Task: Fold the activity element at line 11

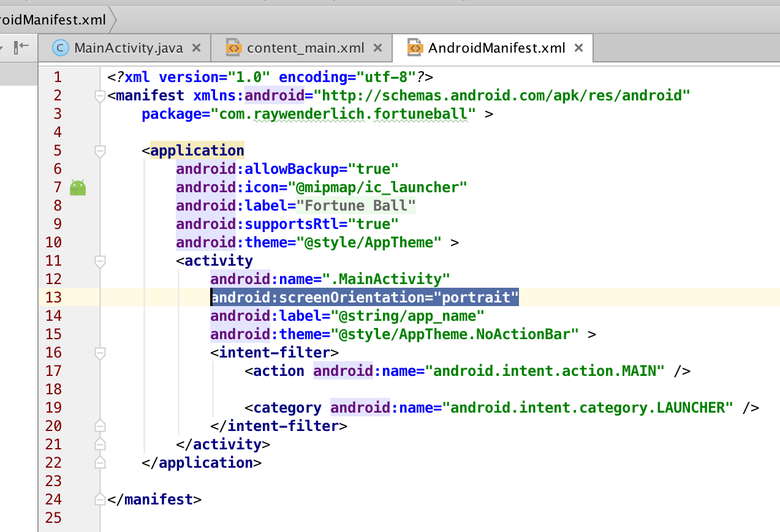Action: coord(100,261)
